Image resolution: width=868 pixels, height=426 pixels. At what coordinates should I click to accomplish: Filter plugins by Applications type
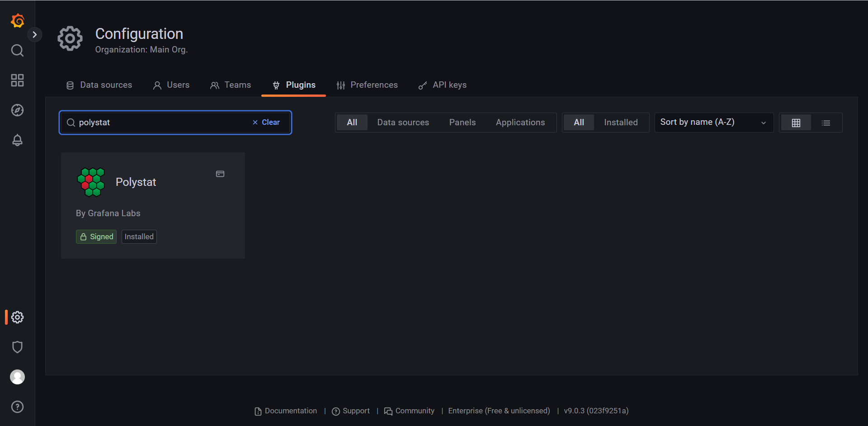pos(520,123)
